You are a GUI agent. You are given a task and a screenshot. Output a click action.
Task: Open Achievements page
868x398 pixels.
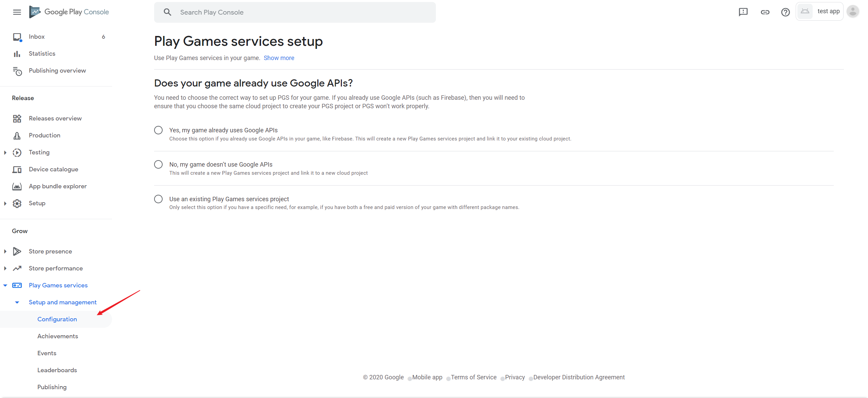[58, 336]
